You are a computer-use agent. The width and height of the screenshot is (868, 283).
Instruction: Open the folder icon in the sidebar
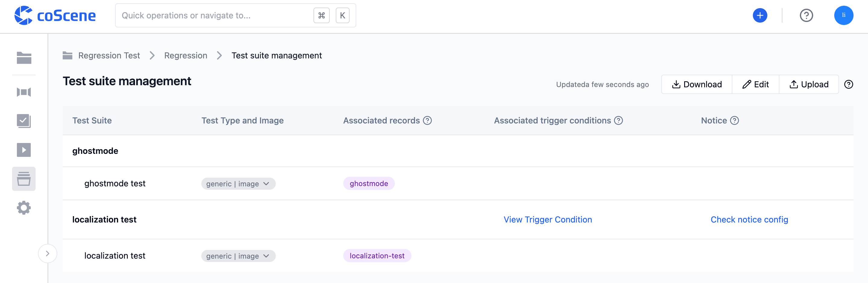24,58
